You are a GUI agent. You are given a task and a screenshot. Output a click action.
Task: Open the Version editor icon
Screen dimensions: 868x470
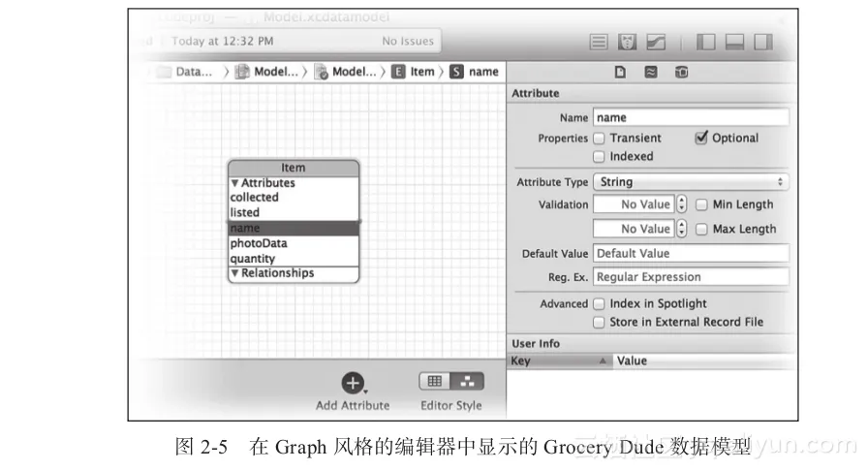pyautogui.click(x=656, y=42)
